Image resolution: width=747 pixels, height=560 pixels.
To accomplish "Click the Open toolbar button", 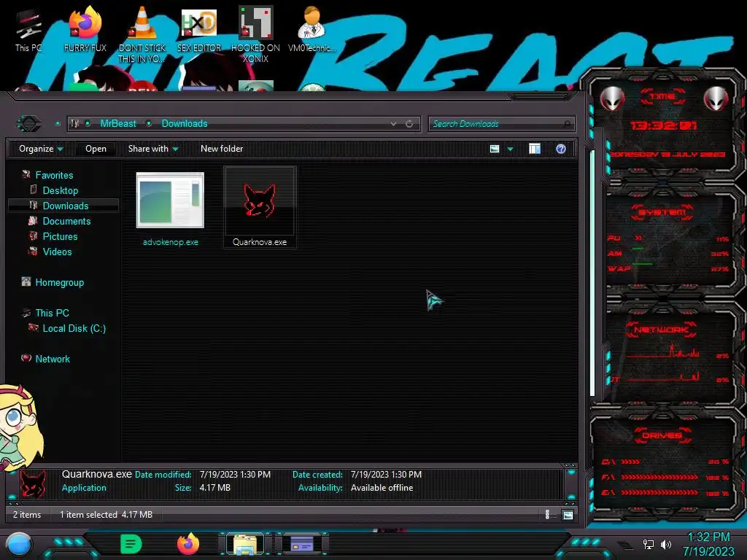I will tap(96, 149).
